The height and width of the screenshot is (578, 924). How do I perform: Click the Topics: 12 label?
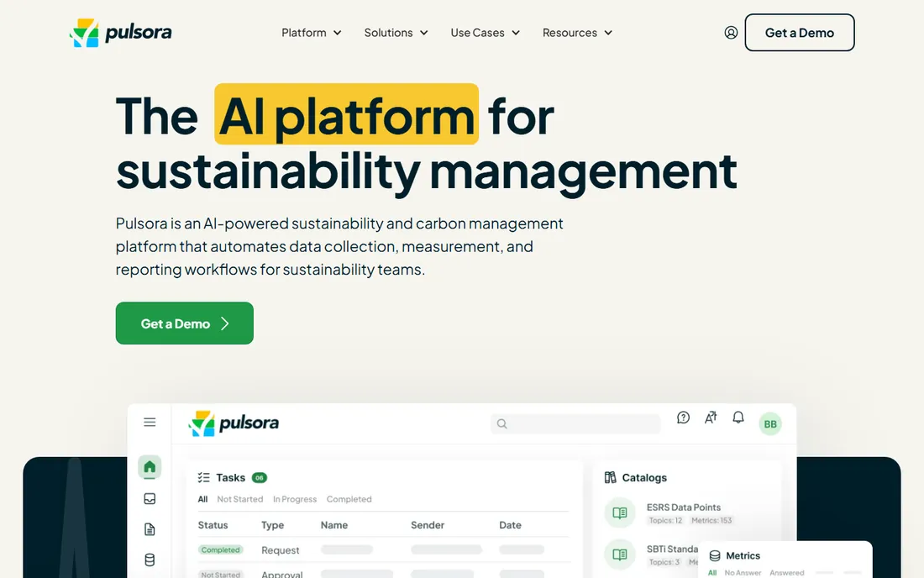(665, 520)
